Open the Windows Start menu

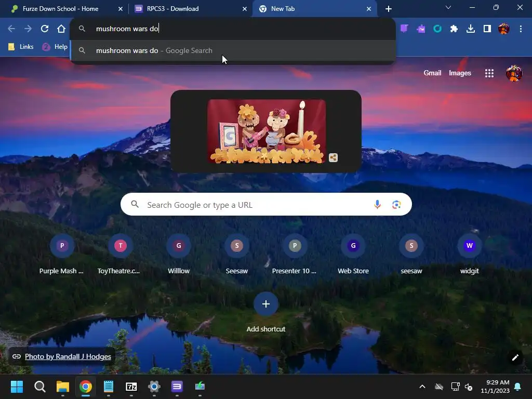pos(17,387)
